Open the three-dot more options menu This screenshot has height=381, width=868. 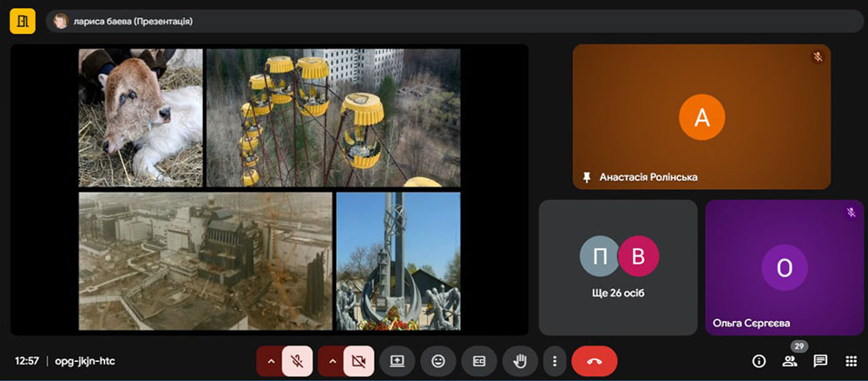554,361
